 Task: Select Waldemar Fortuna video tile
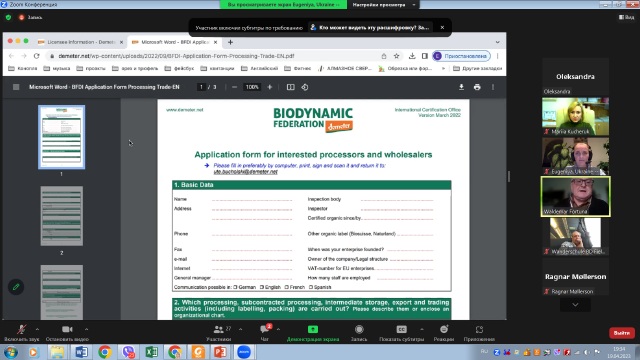[x=576, y=196]
